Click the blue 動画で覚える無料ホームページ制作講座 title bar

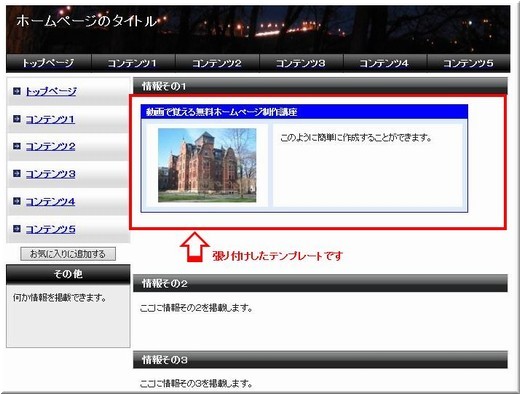pyautogui.click(x=304, y=112)
